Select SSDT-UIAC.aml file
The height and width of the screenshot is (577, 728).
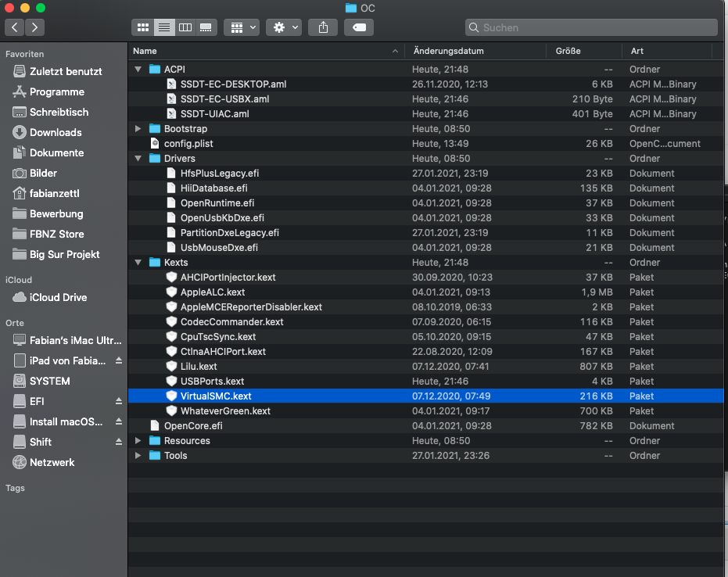pyautogui.click(x=425, y=113)
